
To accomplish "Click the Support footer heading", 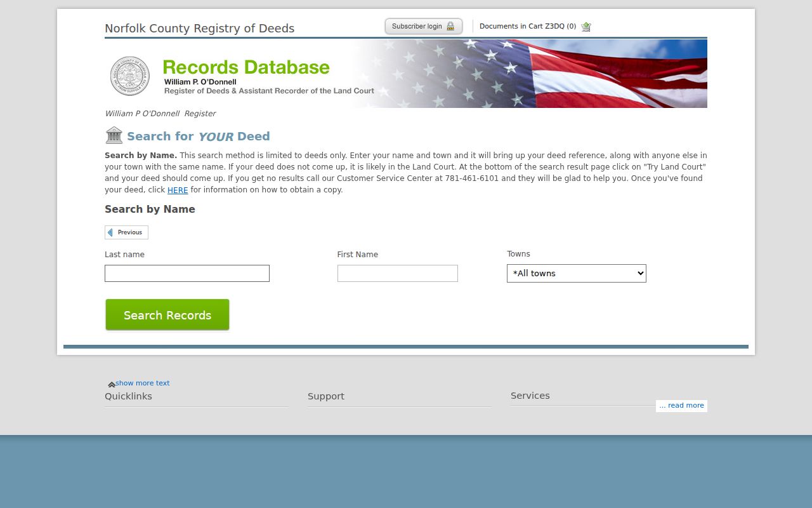I will tap(326, 396).
